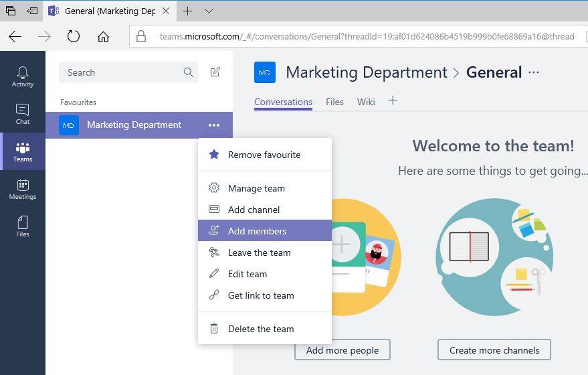Click the new chat compose icon
This screenshot has height=375, width=588.
[x=215, y=72]
